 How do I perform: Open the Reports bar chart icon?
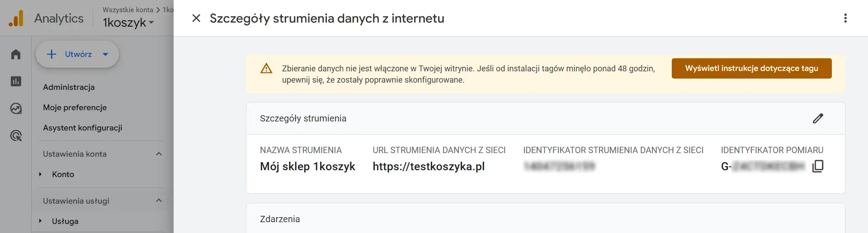point(16,81)
